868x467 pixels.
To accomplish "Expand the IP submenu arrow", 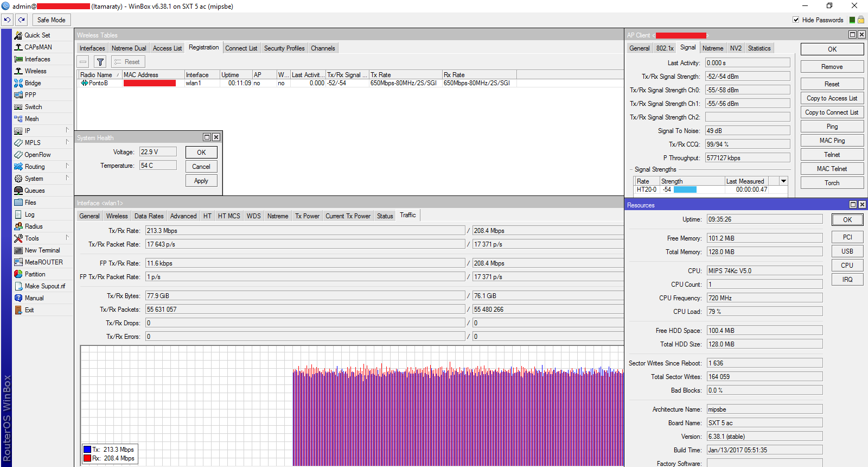I will click(67, 130).
